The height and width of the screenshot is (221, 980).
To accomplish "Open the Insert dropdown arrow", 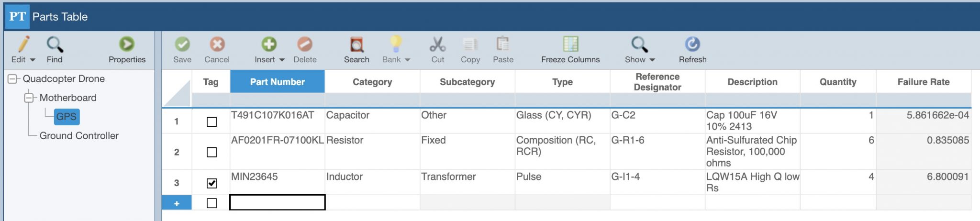I will [x=282, y=60].
